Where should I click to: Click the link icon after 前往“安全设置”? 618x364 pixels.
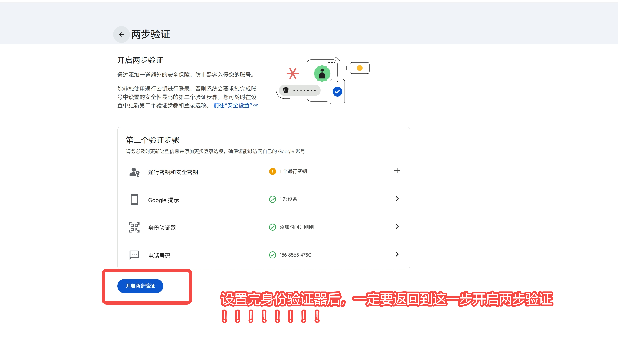click(256, 106)
